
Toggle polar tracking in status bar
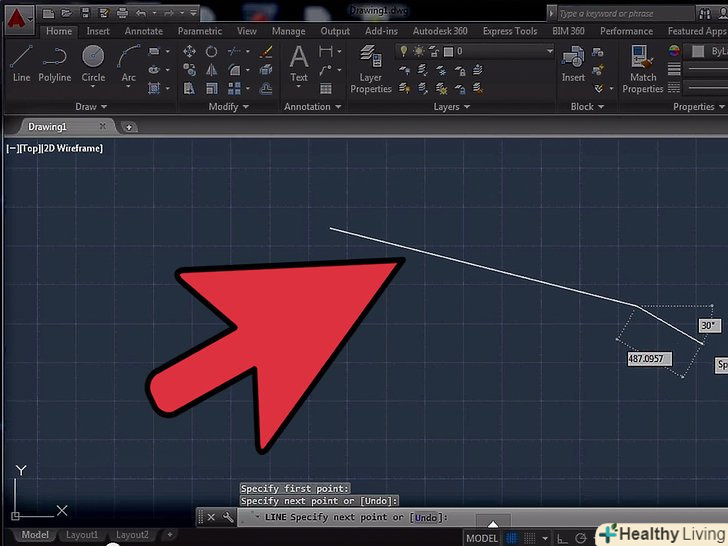580,539
